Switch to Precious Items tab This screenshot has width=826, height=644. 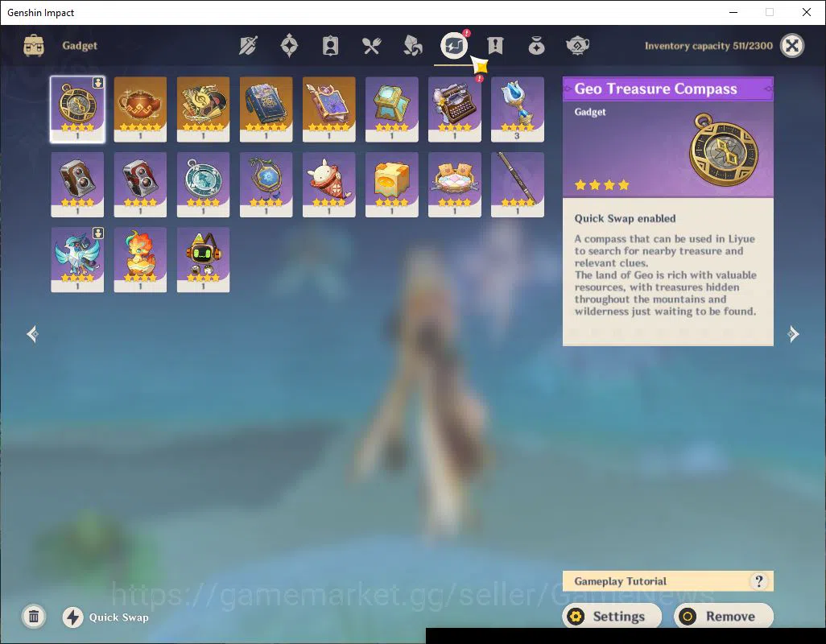(536, 46)
